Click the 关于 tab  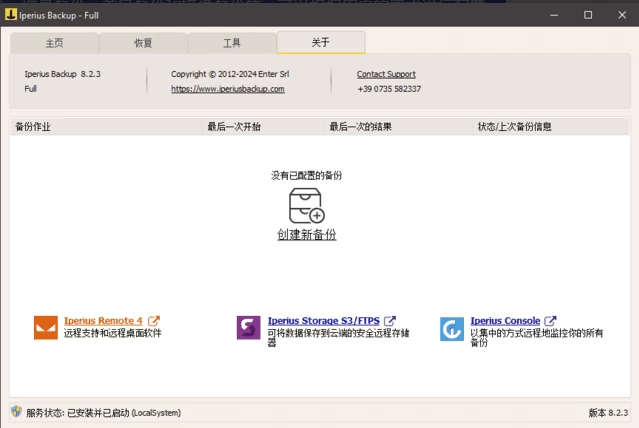[x=320, y=42]
